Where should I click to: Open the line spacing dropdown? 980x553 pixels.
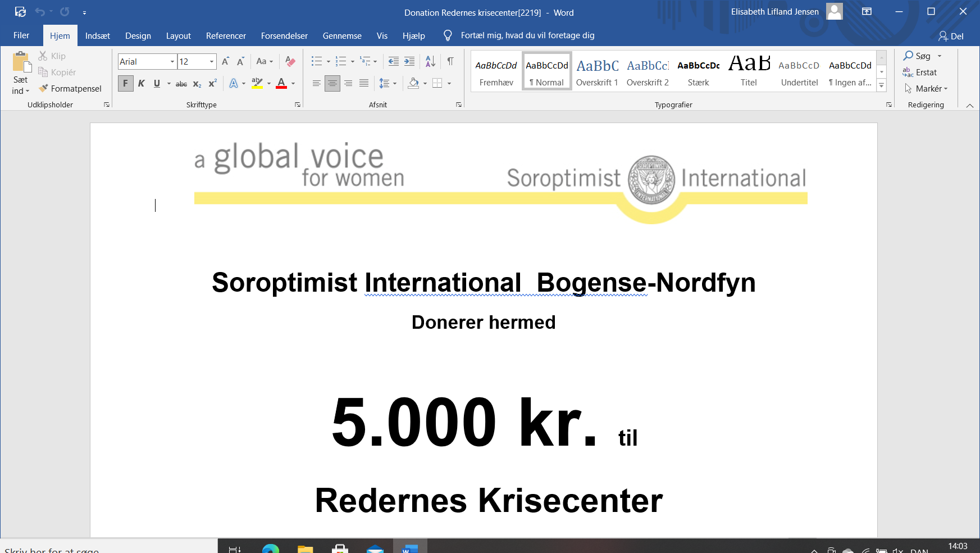[388, 84]
